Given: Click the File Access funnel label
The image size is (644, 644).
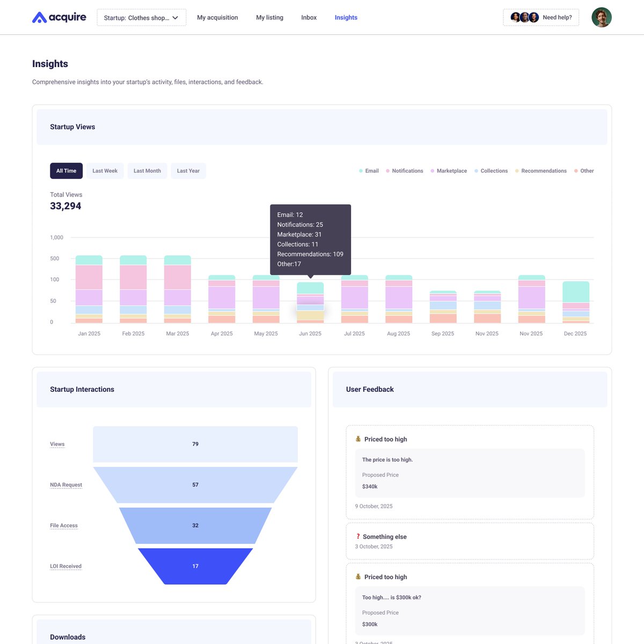Looking at the screenshot, I should point(64,526).
